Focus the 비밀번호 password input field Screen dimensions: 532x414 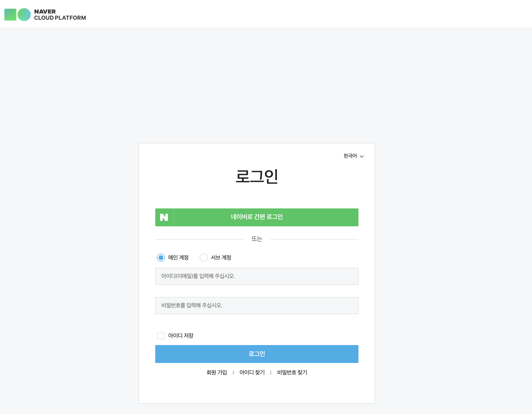[256, 305]
